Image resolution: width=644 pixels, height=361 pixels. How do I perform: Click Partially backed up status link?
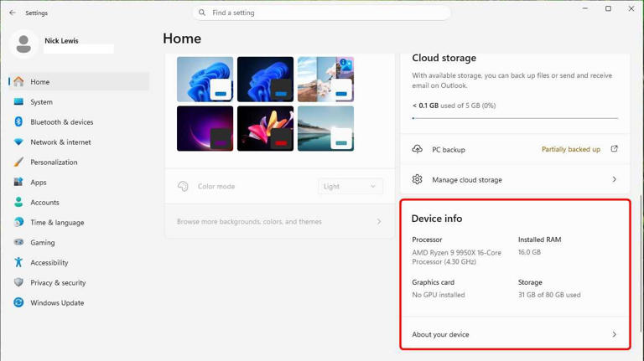click(571, 149)
